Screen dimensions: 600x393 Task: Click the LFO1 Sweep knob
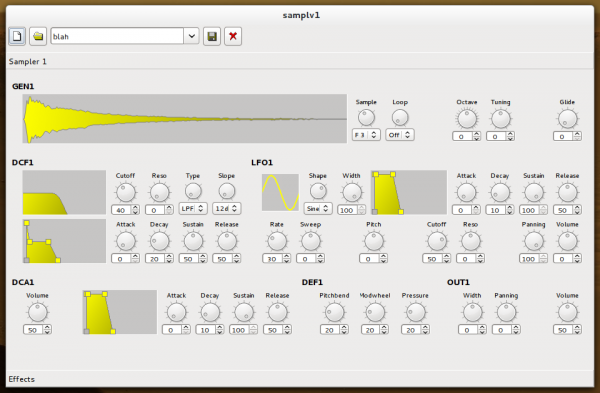point(310,241)
